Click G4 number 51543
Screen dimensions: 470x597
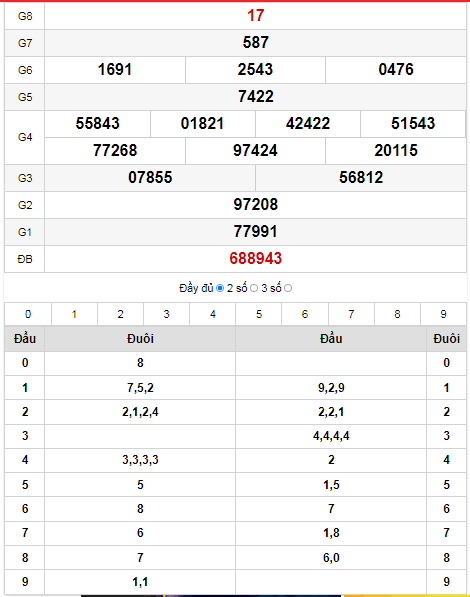pyautogui.click(x=413, y=123)
